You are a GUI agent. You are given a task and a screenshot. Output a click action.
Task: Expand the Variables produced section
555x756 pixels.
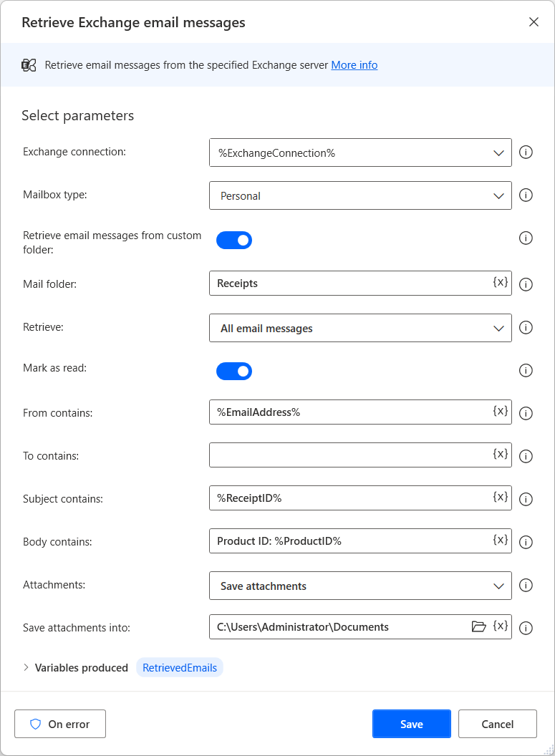click(x=24, y=667)
